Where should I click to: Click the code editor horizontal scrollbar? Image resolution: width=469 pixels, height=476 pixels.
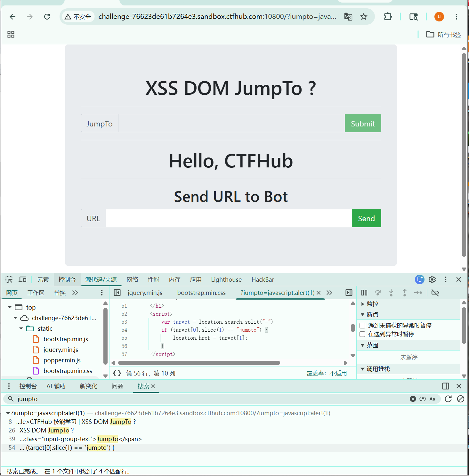(x=199, y=363)
